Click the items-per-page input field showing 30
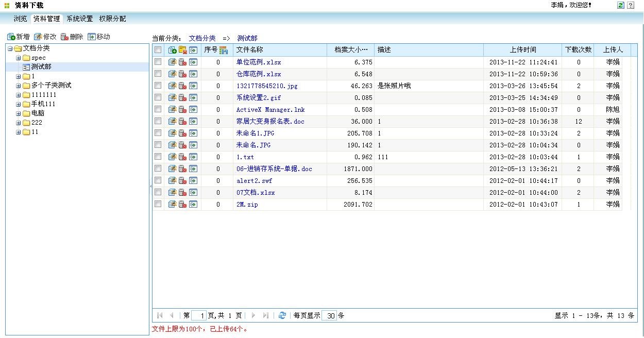 coord(329,315)
